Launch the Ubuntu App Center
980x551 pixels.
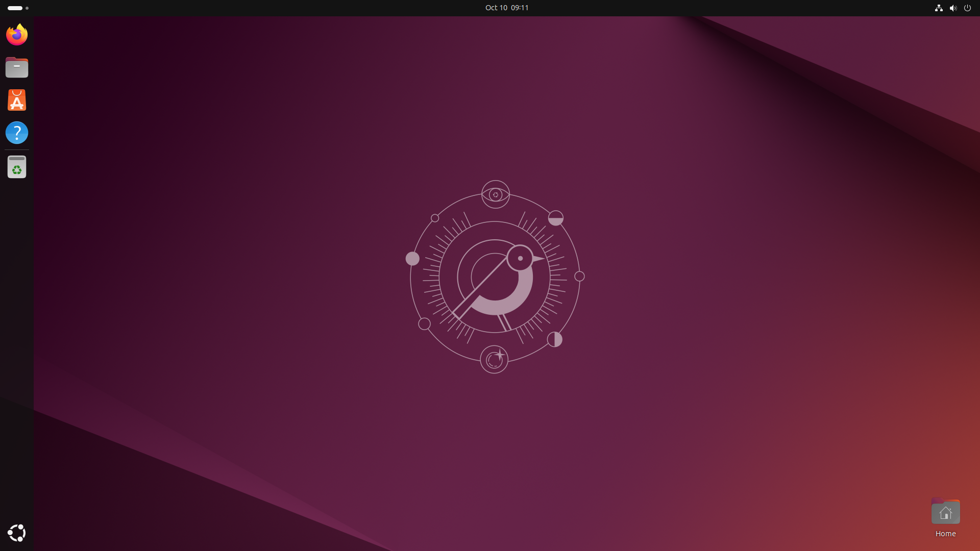[x=16, y=99]
